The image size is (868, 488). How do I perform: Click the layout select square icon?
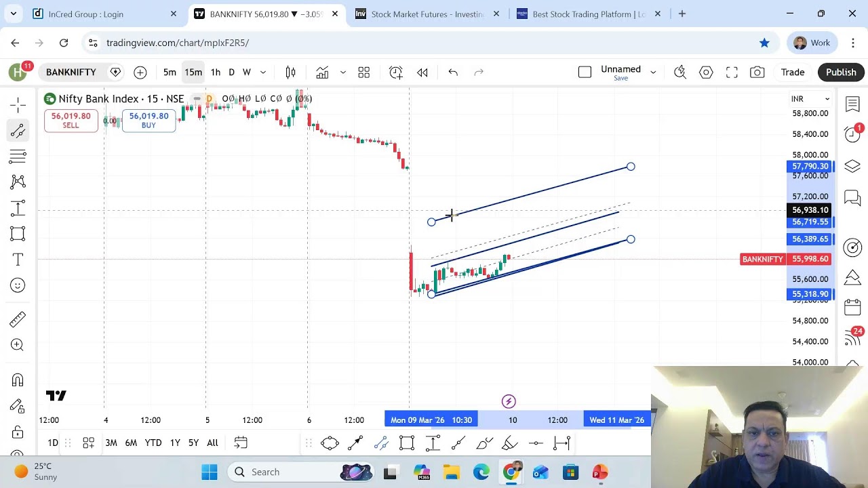pyautogui.click(x=585, y=73)
